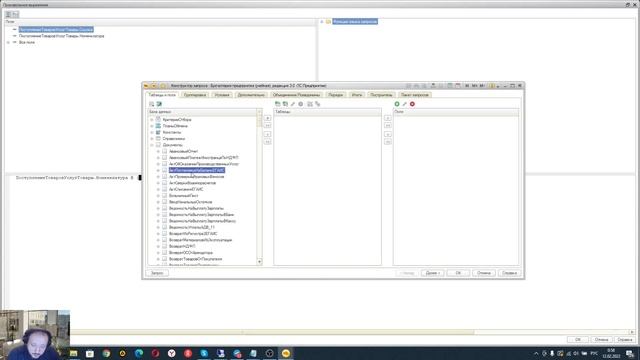Click Справка in the query constructor dialog
640x360 pixels.
pyautogui.click(x=509, y=273)
